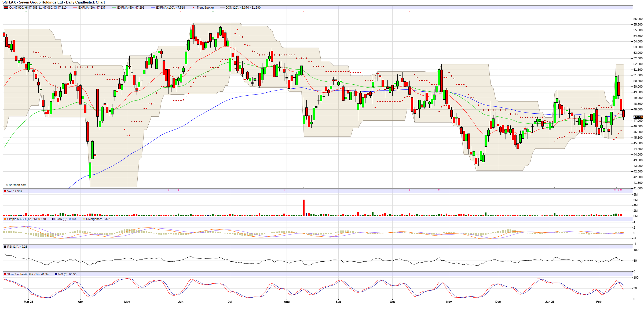Click the chart title SGH.AX Seven Group Holdings
644x310 pixels.
point(54,2)
